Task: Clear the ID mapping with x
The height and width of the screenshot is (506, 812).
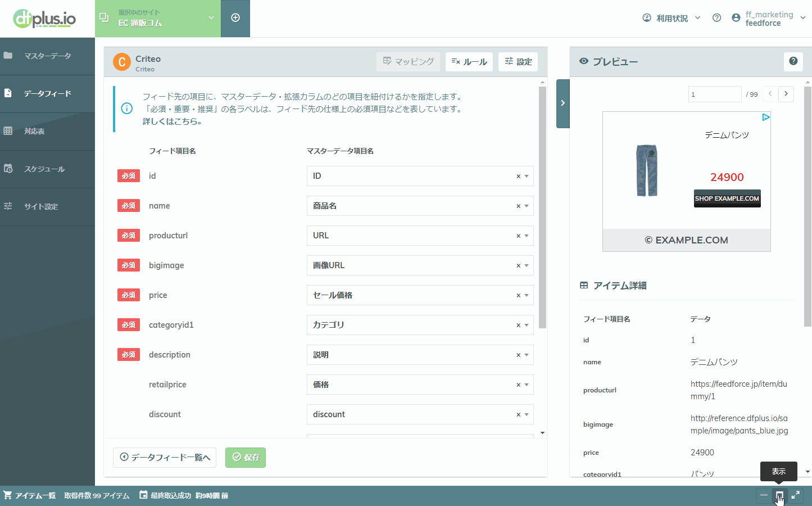Action: [x=518, y=177]
